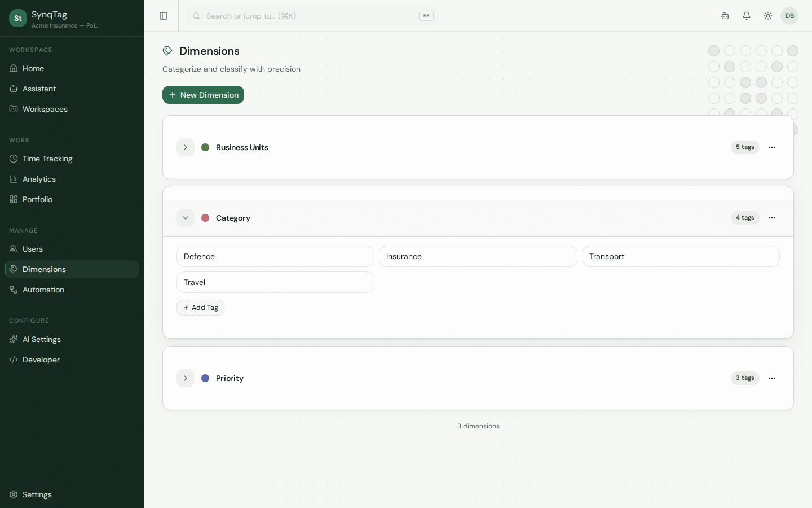The image size is (812, 508).
Task: Open the assistant bot icon in header
Action: pyautogui.click(x=725, y=16)
